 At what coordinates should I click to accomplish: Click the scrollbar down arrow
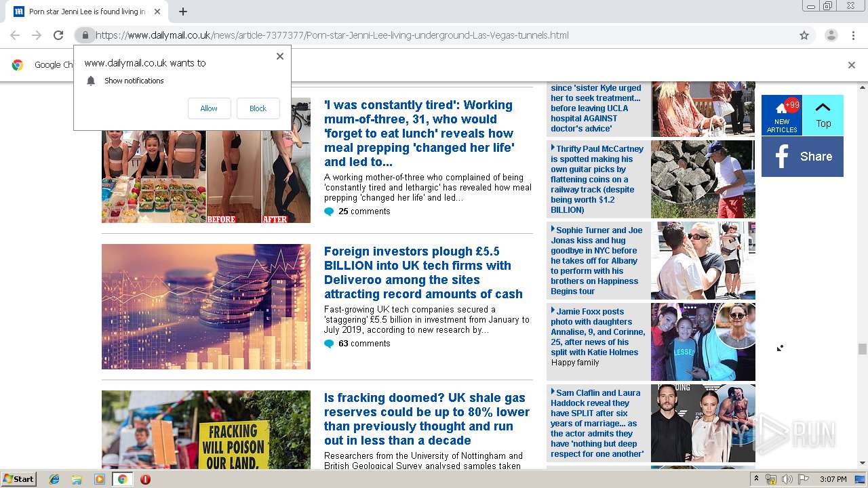click(862, 464)
